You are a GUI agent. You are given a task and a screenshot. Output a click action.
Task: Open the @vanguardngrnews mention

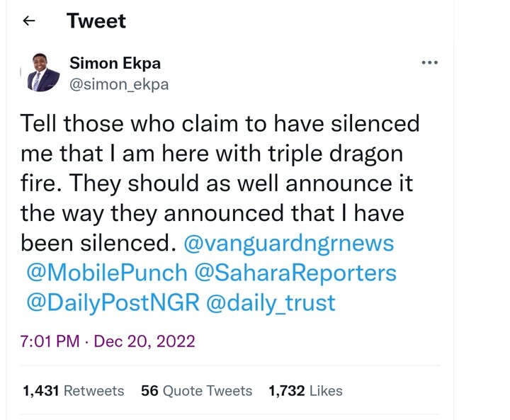[288, 244]
